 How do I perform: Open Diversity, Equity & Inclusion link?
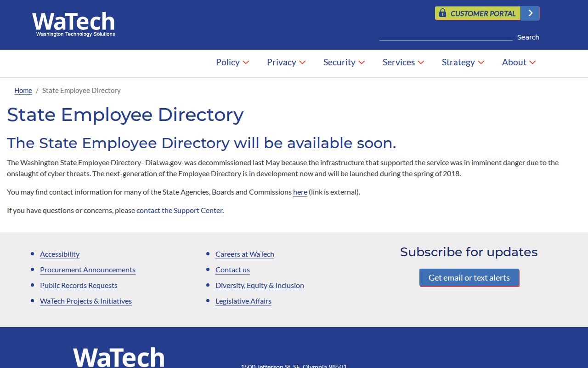click(x=260, y=285)
